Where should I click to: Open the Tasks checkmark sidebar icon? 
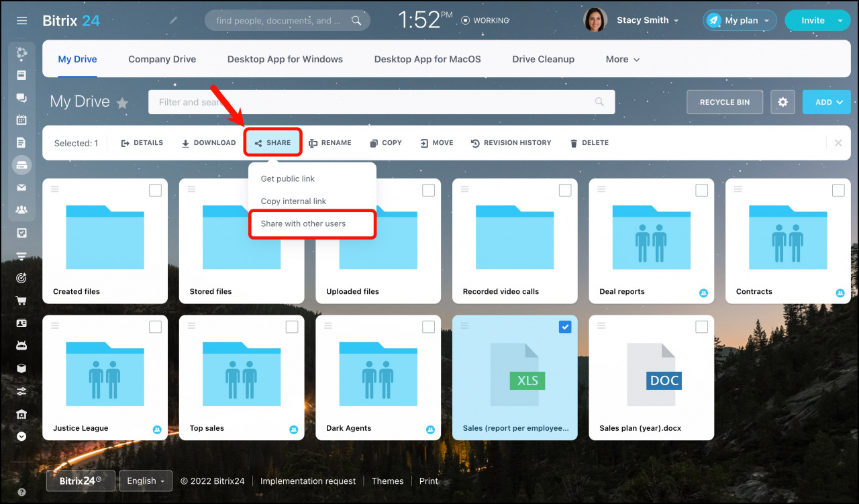tap(21, 233)
